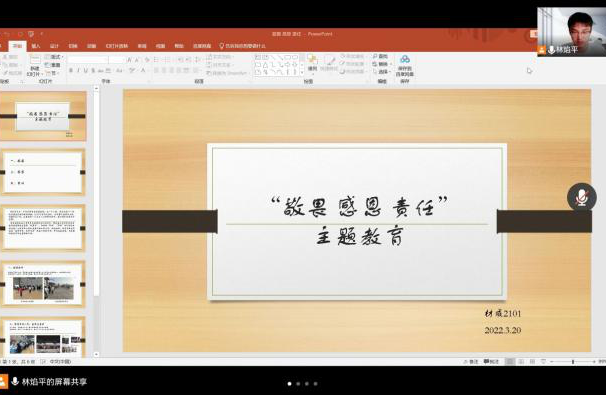606x395 pixels.
Task: Toggle Italic formatting in the font group
Action: [78, 71]
